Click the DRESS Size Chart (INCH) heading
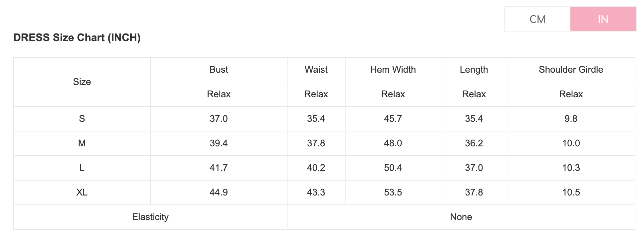644x231 pixels. tap(77, 38)
